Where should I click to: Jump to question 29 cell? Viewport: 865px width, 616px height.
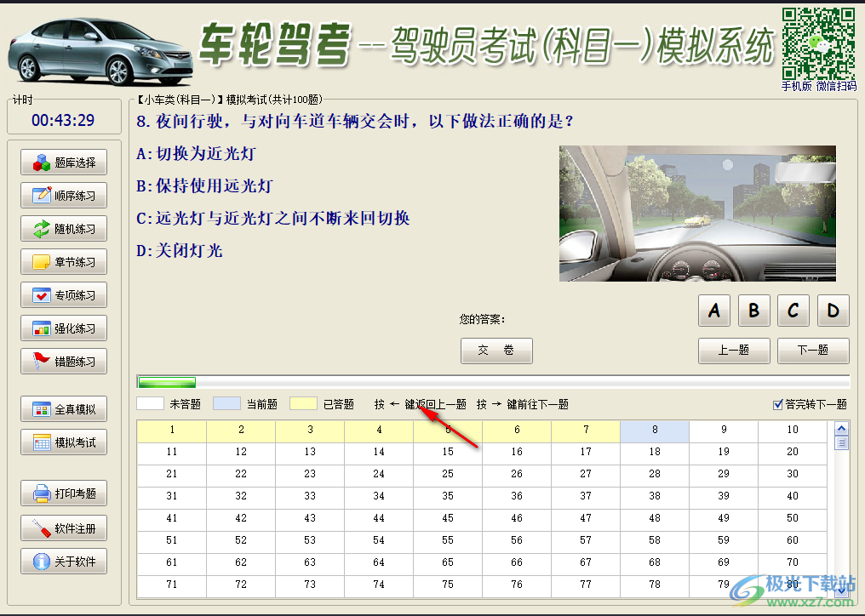723,476
